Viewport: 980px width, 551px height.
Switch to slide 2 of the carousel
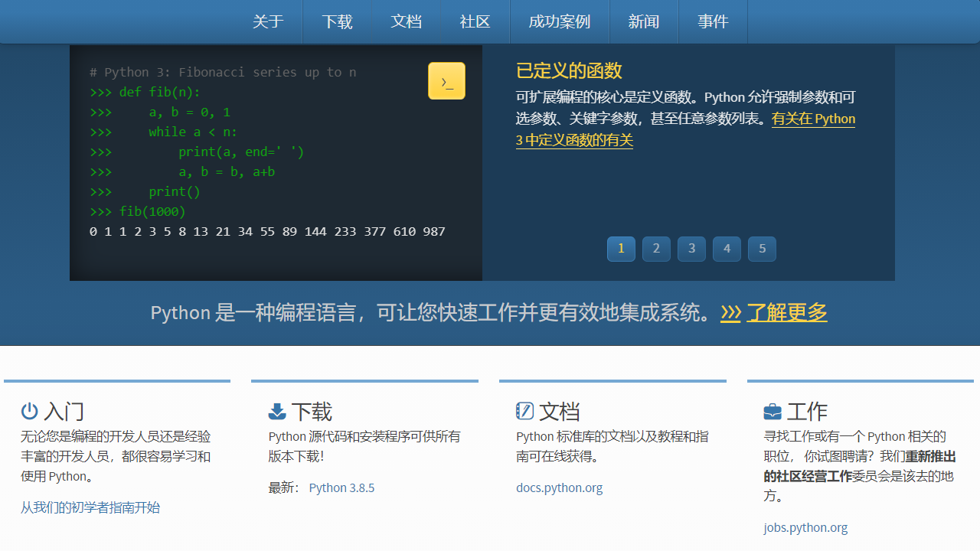click(656, 249)
